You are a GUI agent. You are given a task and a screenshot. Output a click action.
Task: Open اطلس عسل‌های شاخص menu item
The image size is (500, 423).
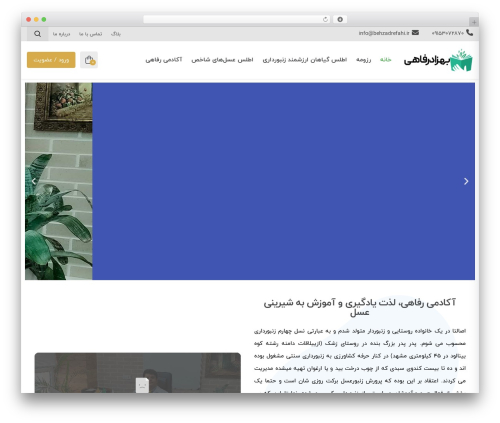222,60
